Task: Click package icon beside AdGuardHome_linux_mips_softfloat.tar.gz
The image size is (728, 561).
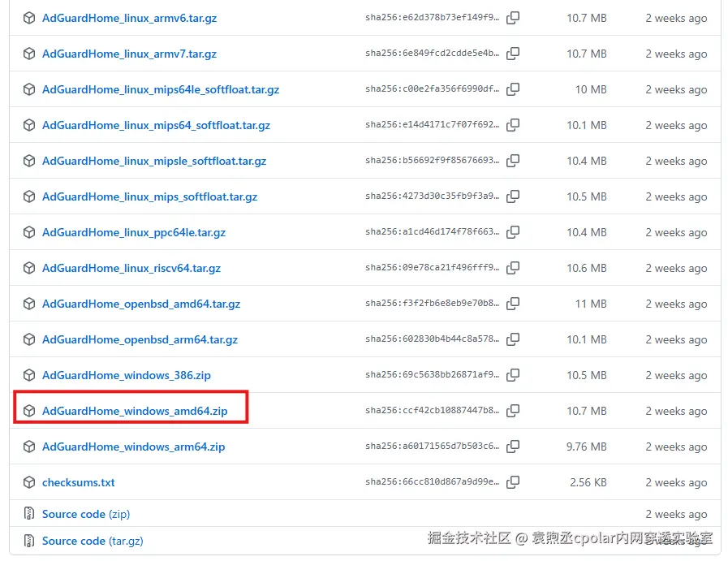Action: 29,196
